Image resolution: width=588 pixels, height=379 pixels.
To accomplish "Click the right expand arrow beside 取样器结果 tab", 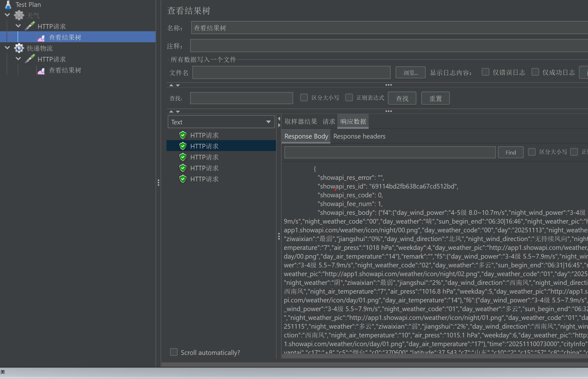I will click(279, 125).
